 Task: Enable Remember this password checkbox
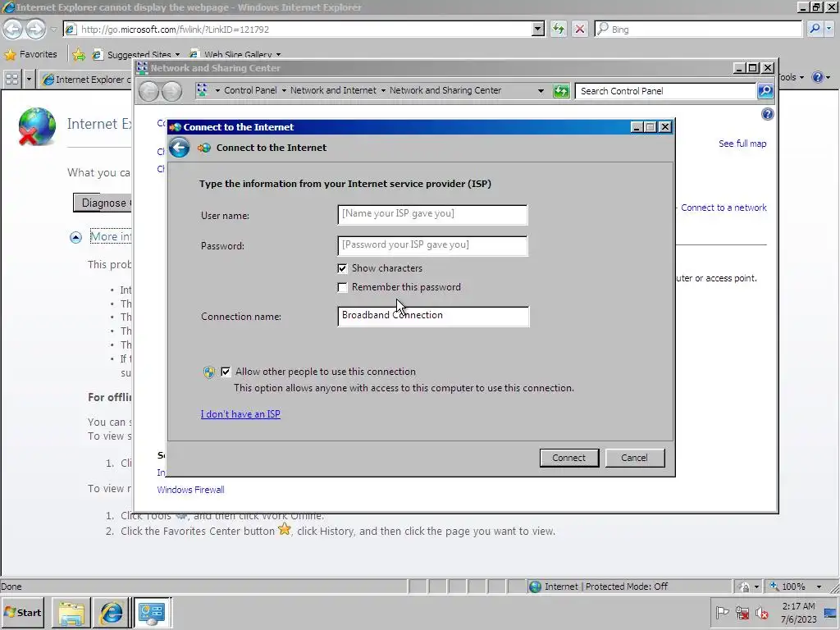click(x=342, y=287)
